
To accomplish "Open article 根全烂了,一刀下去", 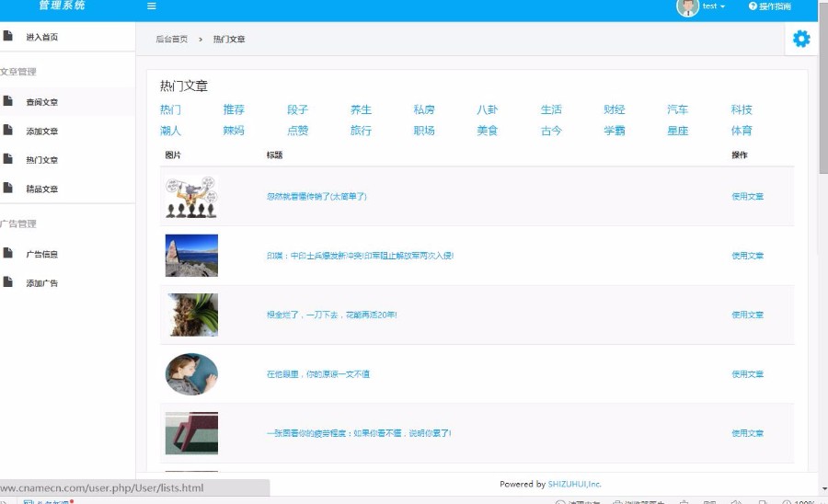I will point(331,315).
